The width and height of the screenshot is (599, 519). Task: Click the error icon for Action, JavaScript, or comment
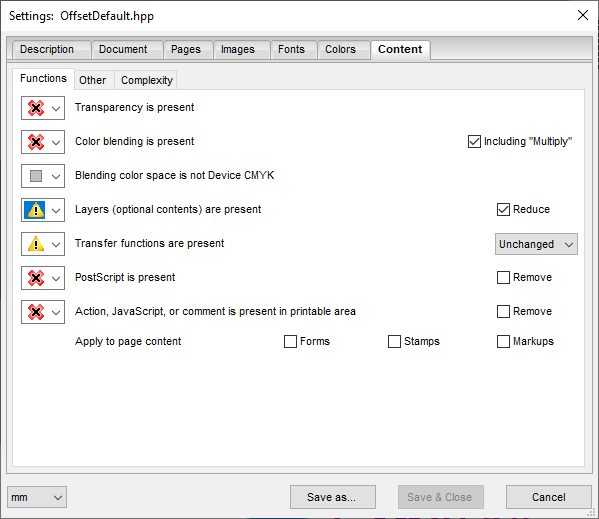[x=36, y=312]
